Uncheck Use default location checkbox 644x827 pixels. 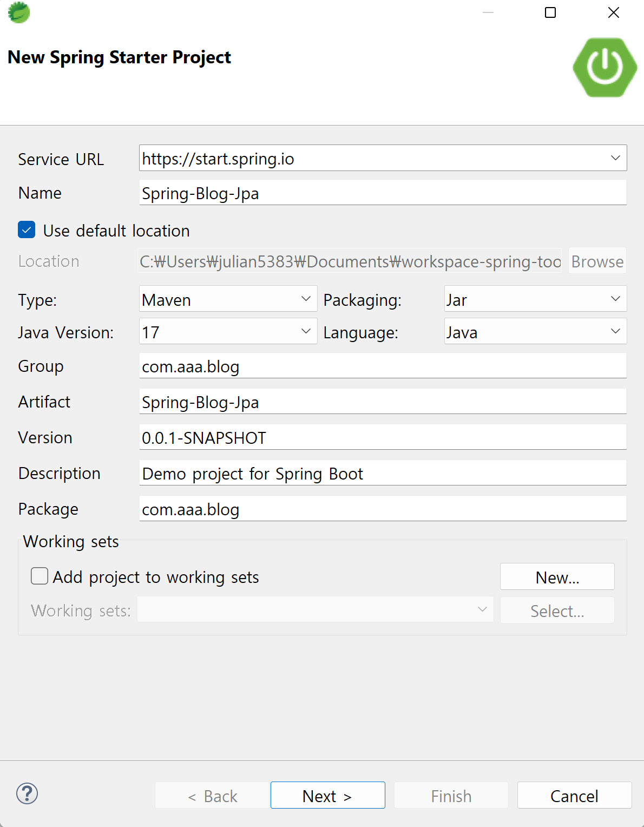click(27, 230)
